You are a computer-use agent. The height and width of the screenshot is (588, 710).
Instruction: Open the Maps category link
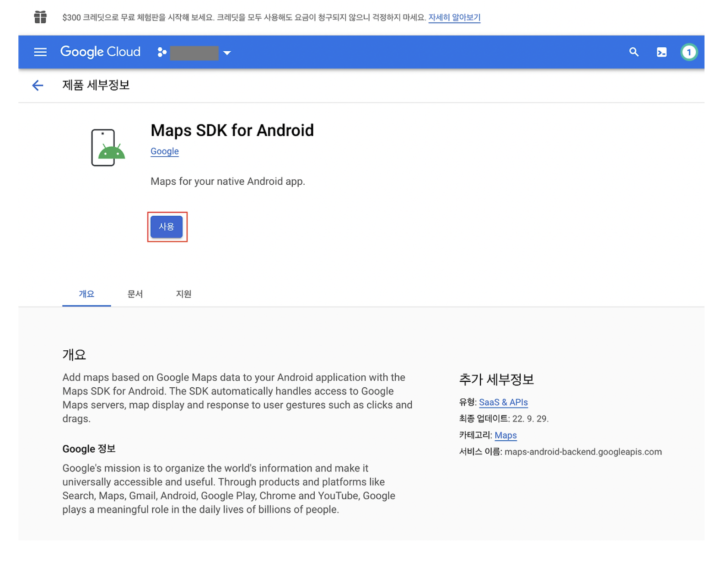(x=506, y=435)
